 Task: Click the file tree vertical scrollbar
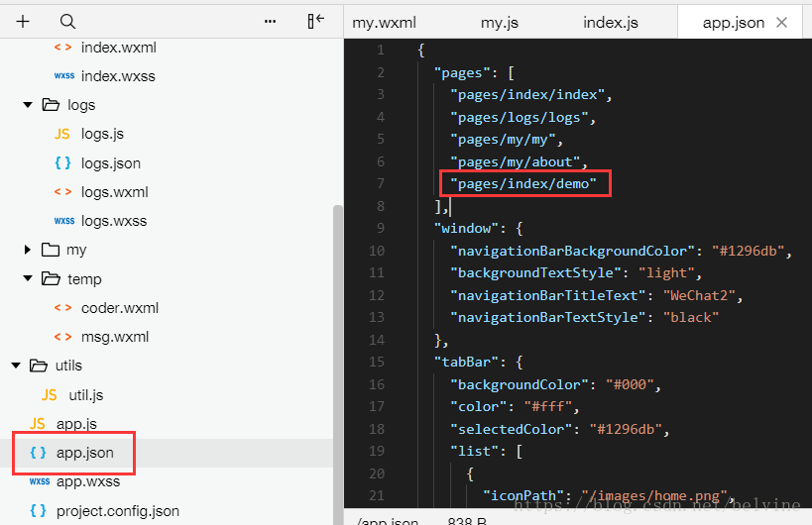338,365
